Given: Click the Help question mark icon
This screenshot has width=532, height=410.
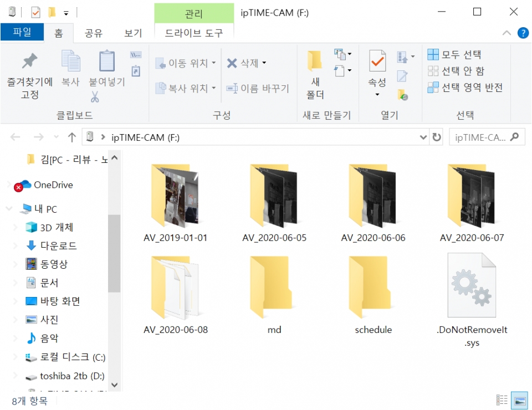Looking at the screenshot, I should (523, 33).
